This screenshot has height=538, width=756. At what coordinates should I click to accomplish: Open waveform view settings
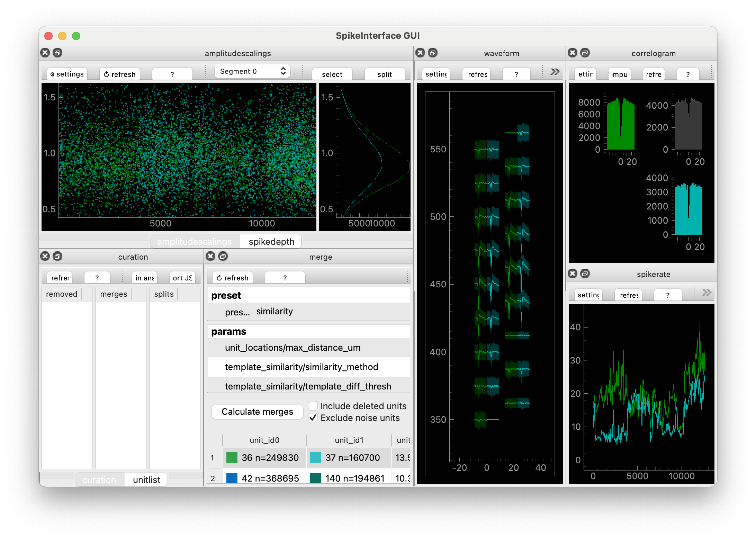pyautogui.click(x=436, y=74)
